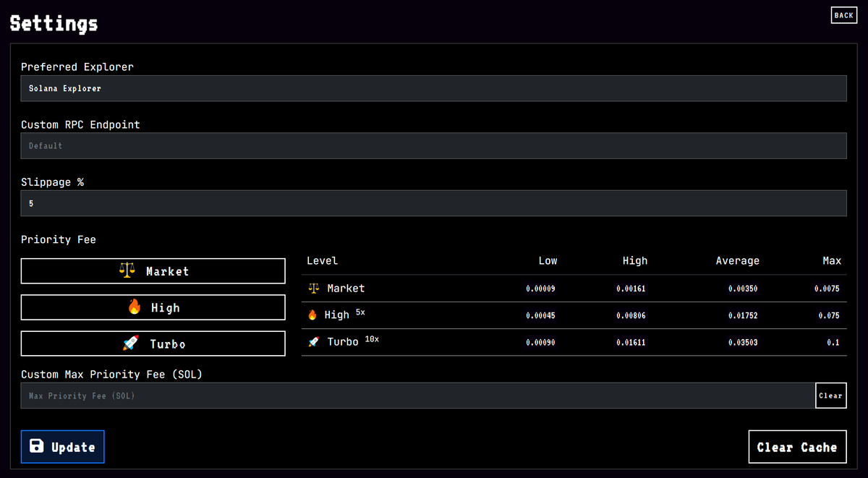Select the Market priority fee button
The image size is (868, 478).
point(153,271)
